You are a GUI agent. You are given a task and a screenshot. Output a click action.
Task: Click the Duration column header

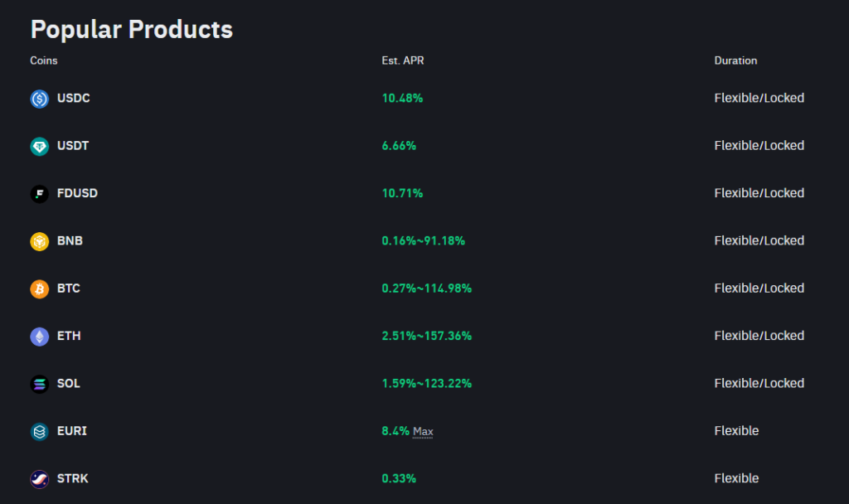click(736, 61)
